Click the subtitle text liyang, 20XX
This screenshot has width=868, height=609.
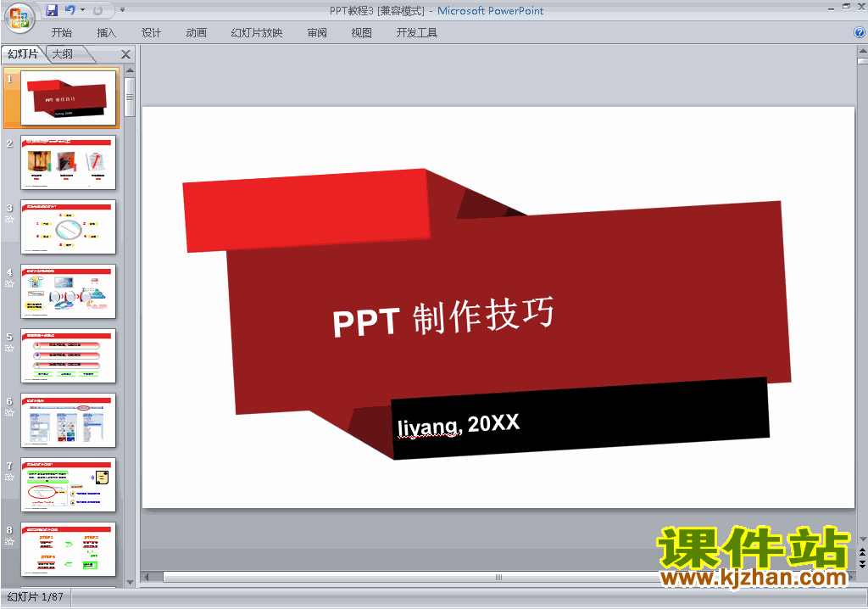click(459, 426)
